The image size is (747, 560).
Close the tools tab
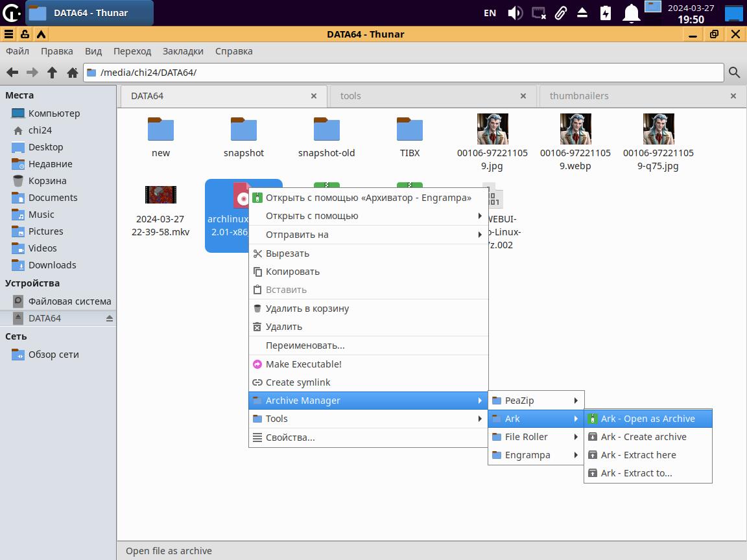click(x=523, y=96)
